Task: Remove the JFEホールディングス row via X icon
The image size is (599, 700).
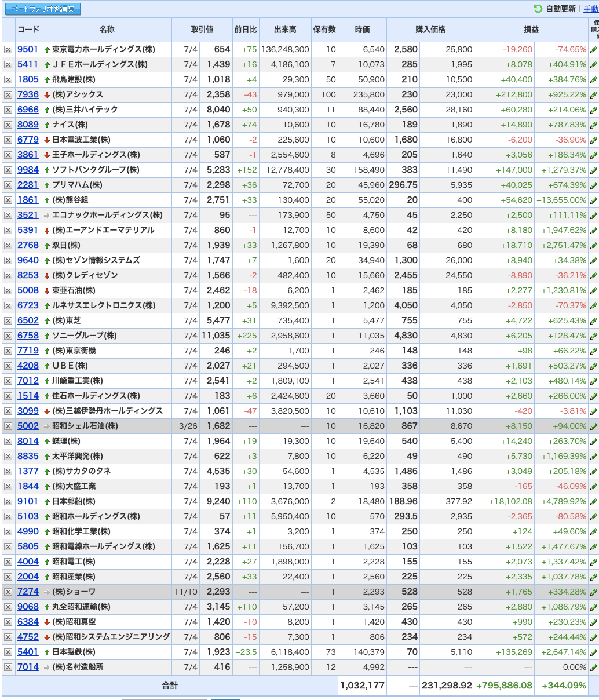Action: (x=8, y=64)
